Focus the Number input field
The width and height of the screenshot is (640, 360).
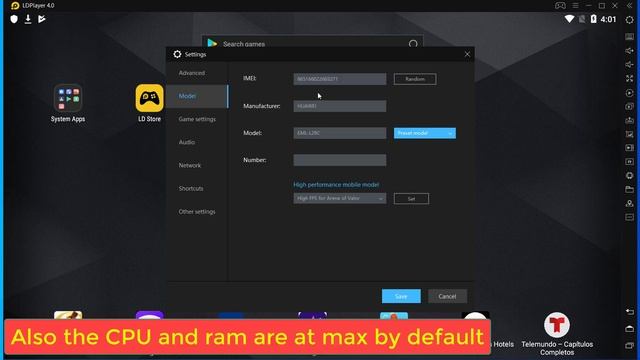tap(340, 160)
